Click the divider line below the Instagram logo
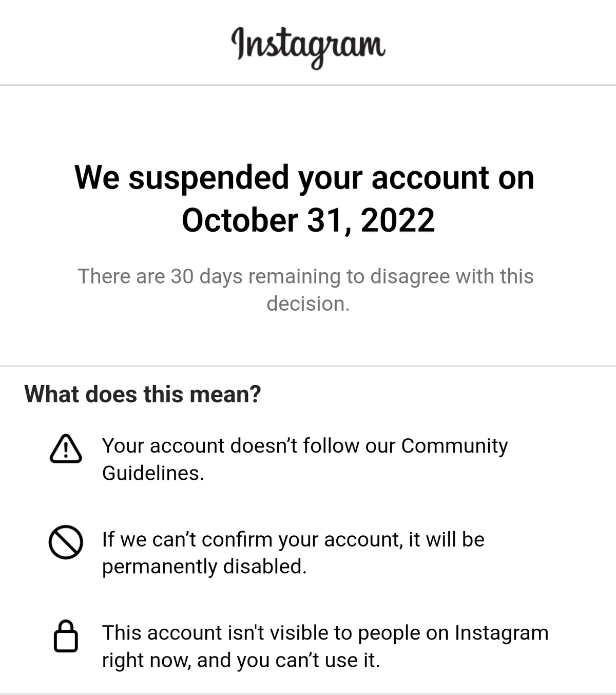The width and height of the screenshot is (616, 695). [x=308, y=86]
